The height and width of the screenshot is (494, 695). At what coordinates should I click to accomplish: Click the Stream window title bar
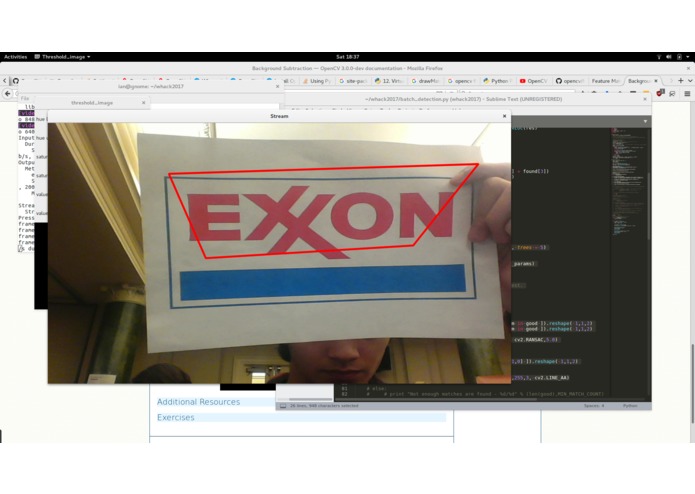pyautogui.click(x=279, y=116)
